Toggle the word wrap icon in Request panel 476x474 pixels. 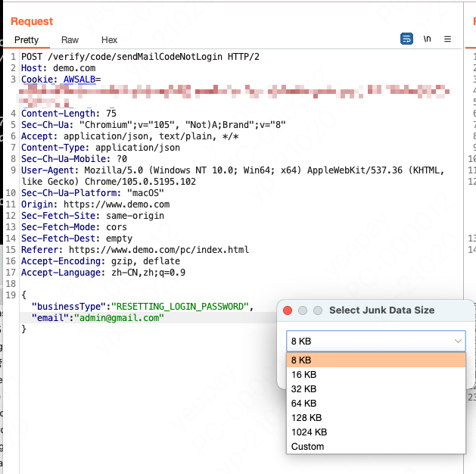pyautogui.click(x=406, y=39)
